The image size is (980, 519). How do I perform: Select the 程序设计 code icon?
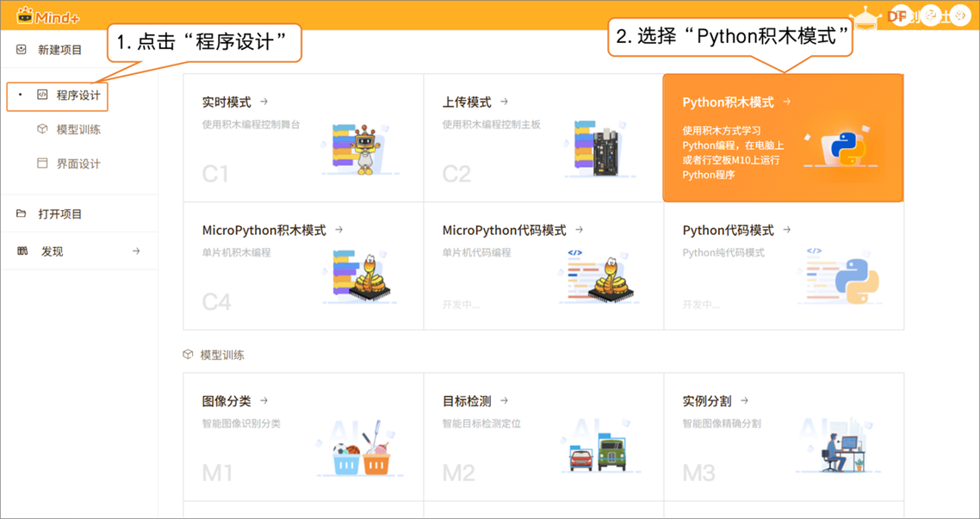(x=42, y=96)
